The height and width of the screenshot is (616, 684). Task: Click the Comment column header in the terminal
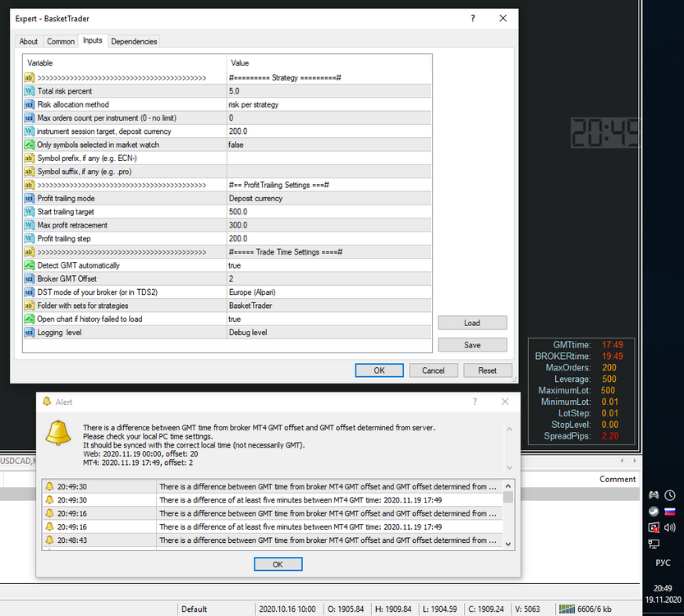[617, 479]
